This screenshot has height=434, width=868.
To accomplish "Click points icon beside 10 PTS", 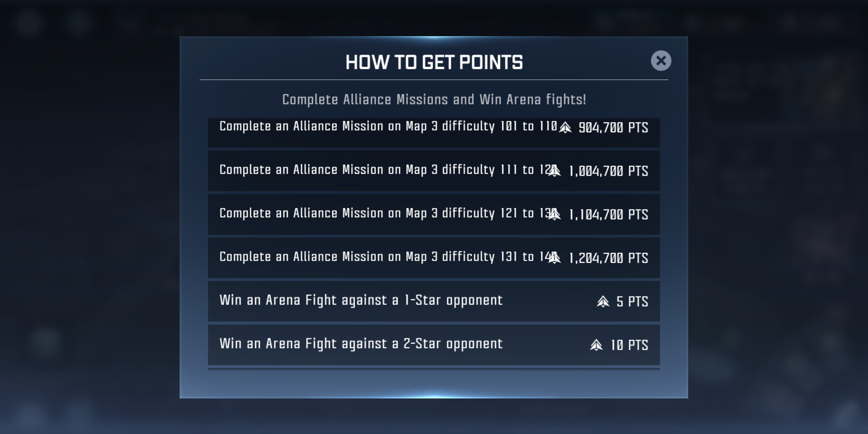I will tap(596, 345).
